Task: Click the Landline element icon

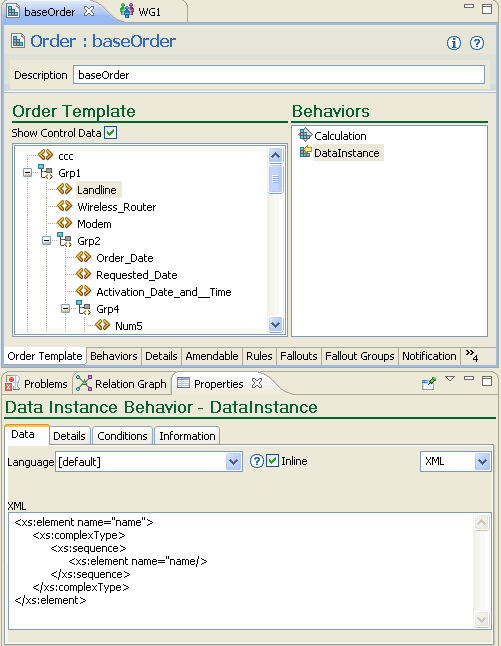Action: coord(64,189)
